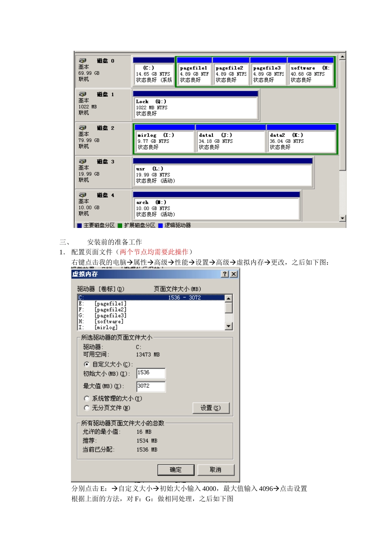Click the initial size field showing 1536
The height and width of the screenshot is (555, 392).
pyautogui.click(x=151, y=373)
